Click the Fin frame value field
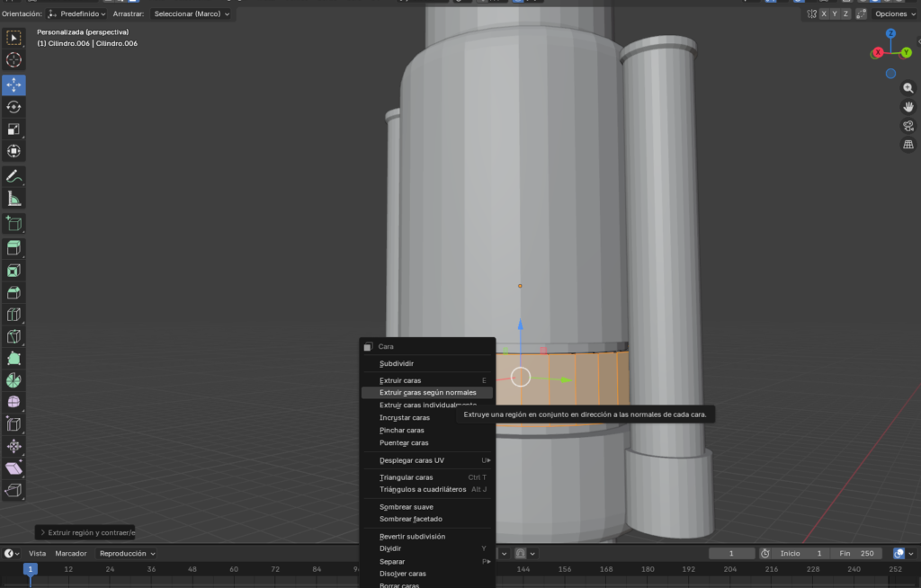Viewport: 921px width, 588px height. pyautogui.click(x=855, y=554)
